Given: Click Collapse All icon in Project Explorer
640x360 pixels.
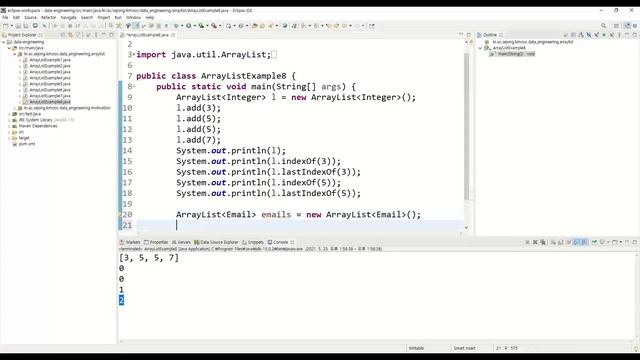Looking at the screenshot, I should 62,35.
